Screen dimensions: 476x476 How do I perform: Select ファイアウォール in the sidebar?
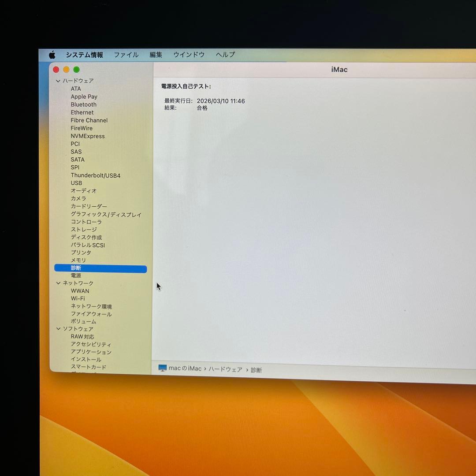click(91, 314)
